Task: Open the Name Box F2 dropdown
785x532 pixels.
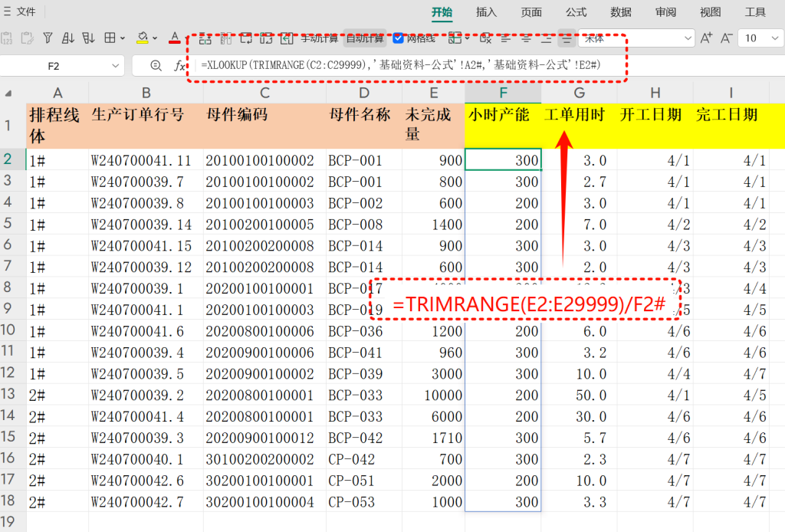Action: pyautogui.click(x=115, y=66)
